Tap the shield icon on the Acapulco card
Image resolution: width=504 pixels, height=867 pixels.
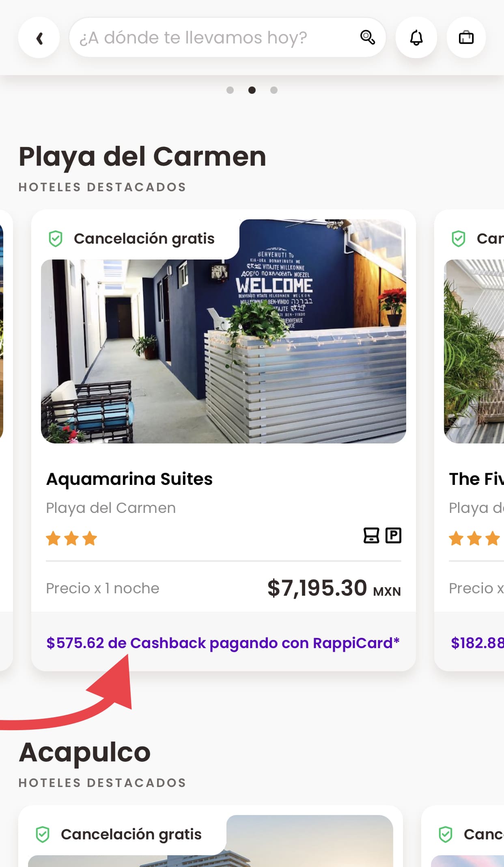(x=43, y=834)
